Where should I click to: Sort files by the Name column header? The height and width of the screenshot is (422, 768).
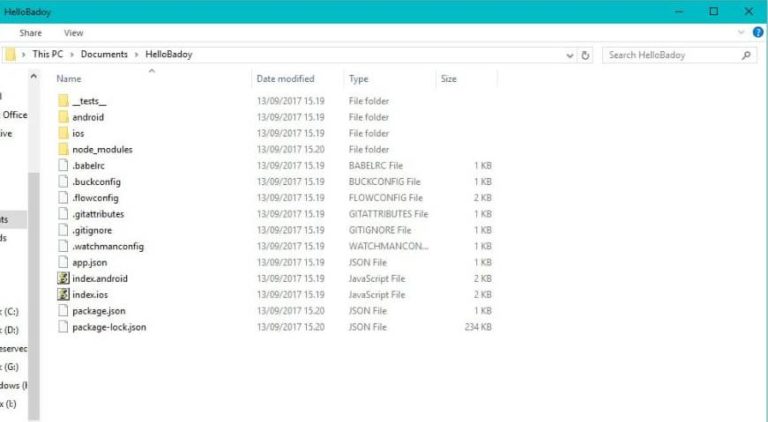tap(69, 79)
